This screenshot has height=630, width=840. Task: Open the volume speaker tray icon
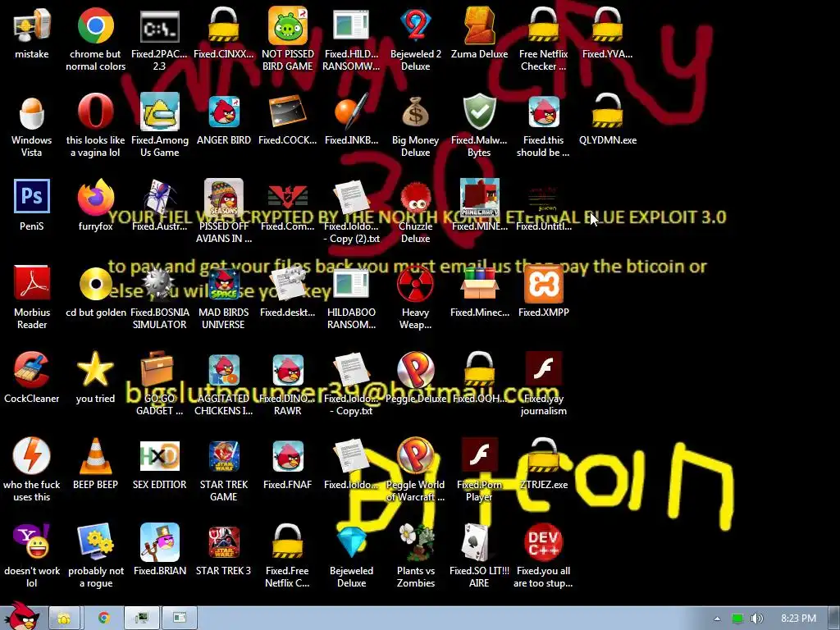tap(757, 619)
